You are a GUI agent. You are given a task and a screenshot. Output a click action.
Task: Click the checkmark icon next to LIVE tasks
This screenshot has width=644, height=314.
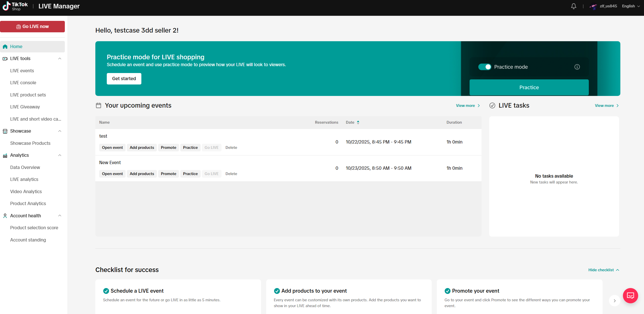(492, 105)
